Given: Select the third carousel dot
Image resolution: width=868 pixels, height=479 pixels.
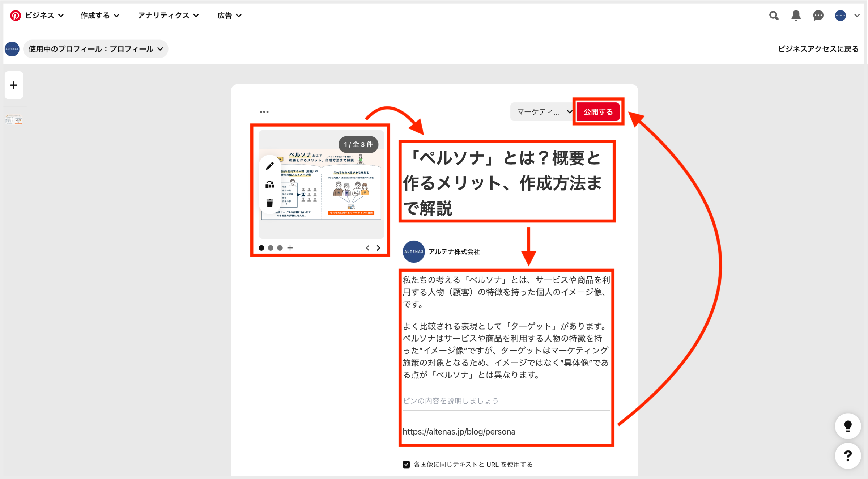Looking at the screenshot, I should [x=280, y=248].
